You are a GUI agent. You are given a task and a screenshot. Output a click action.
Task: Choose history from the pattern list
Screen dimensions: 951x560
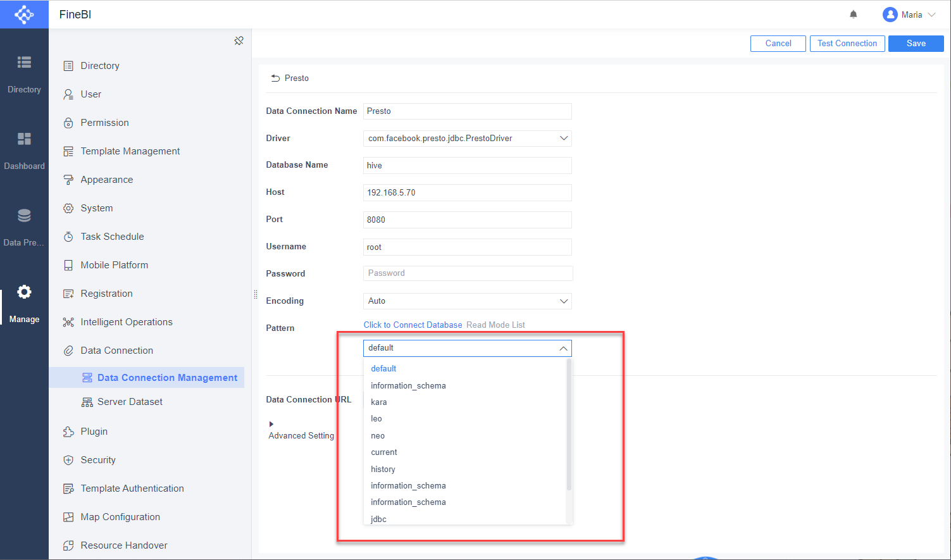464,470
